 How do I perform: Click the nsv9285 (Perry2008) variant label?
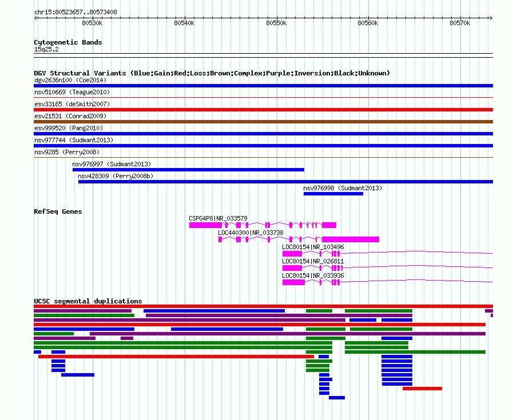67,152
